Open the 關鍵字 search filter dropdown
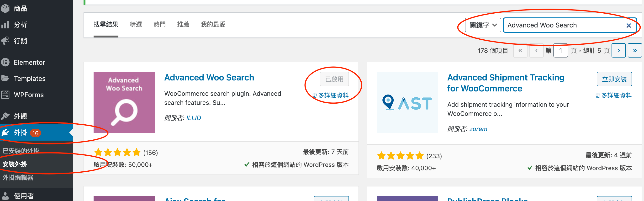This screenshot has height=201, width=644. (482, 25)
